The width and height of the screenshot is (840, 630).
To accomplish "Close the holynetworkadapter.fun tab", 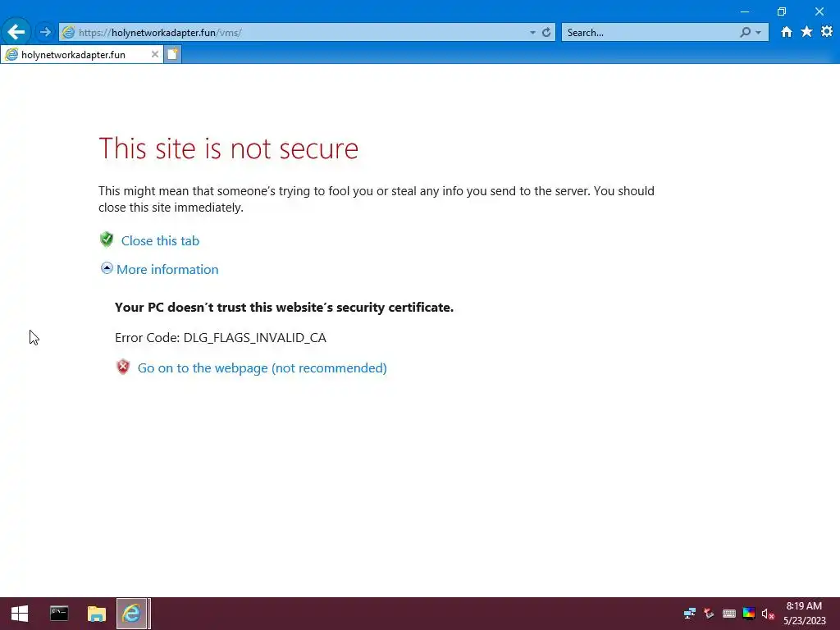I will [155, 55].
